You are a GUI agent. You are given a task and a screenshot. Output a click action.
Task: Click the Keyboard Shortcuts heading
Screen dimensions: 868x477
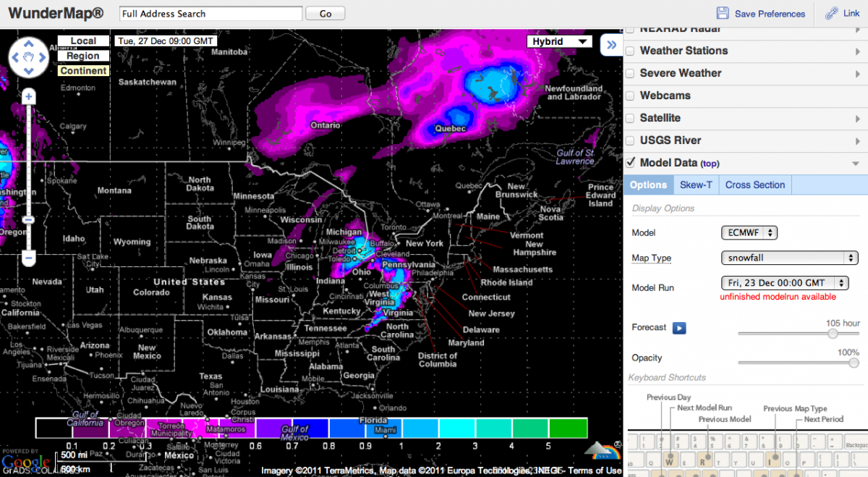coord(667,378)
